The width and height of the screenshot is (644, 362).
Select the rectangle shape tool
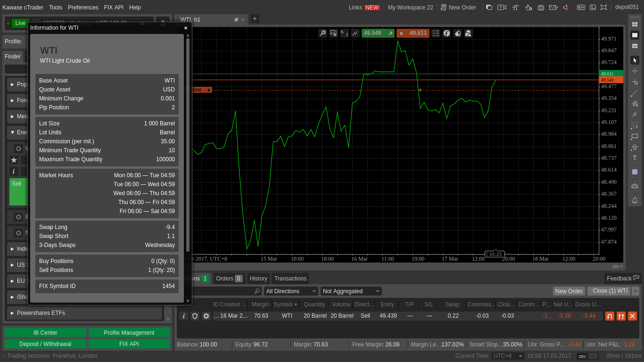click(635, 136)
